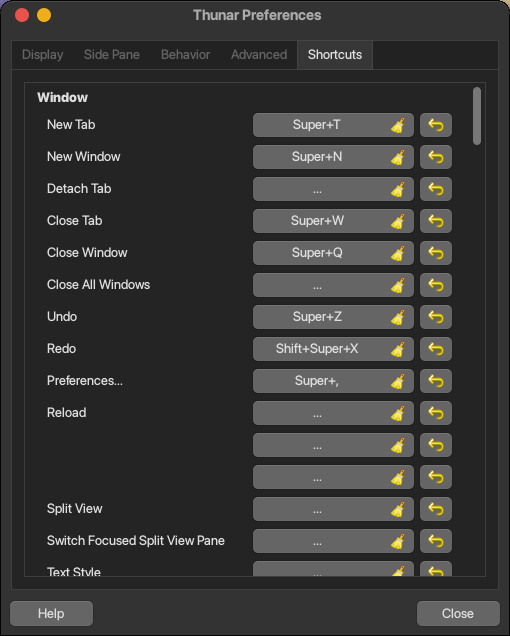The width and height of the screenshot is (510, 636).
Task: Open the Help button
Action: (x=52, y=614)
